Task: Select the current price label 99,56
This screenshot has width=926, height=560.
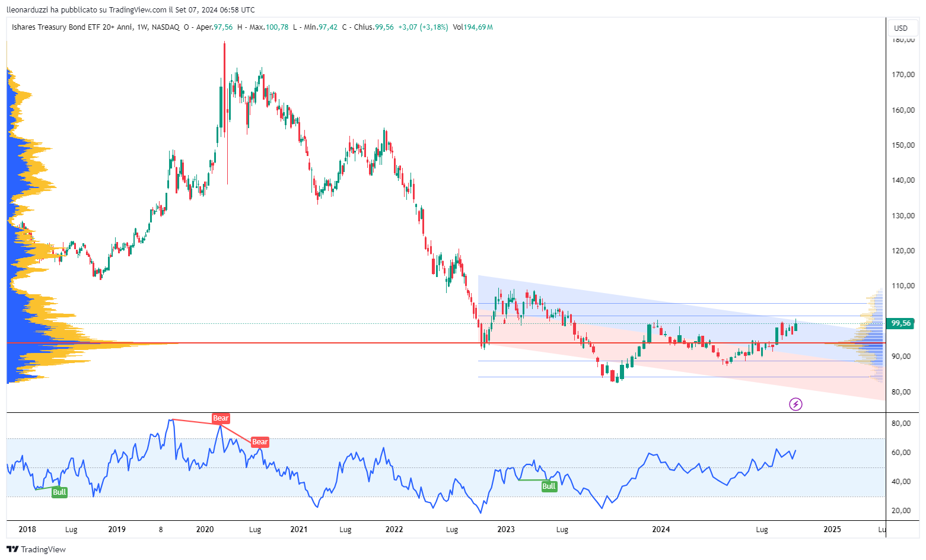Action: tap(900, 323)
